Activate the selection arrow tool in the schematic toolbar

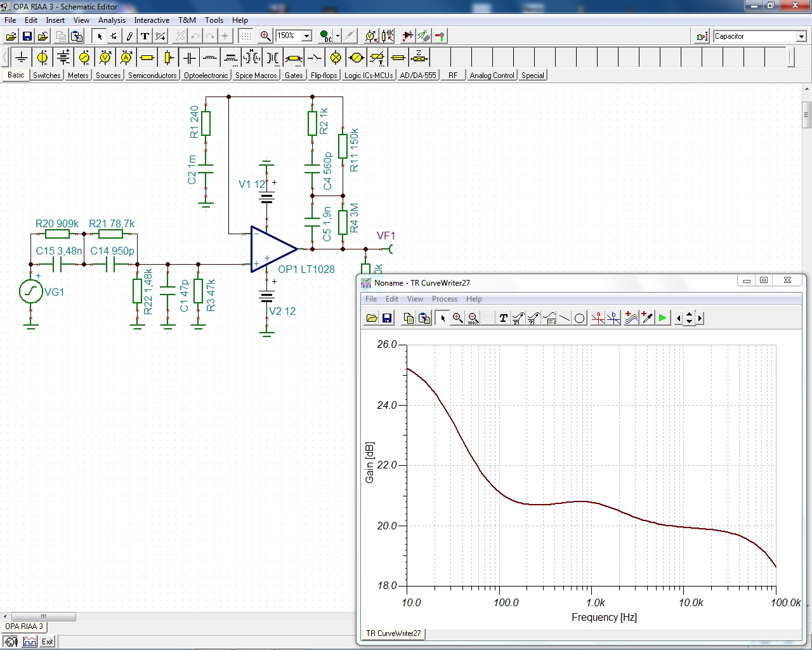click(99, 36)
